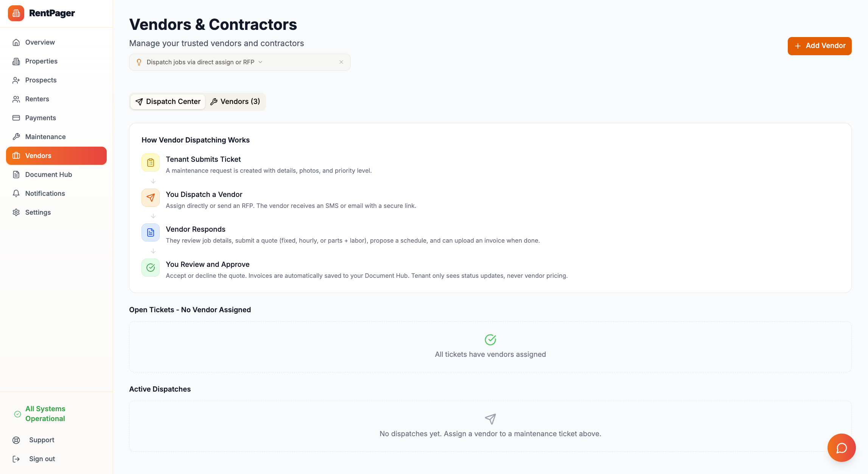Click the Settings gear icon
Viewport: 868px width, 474px height.
pos(16,212)
